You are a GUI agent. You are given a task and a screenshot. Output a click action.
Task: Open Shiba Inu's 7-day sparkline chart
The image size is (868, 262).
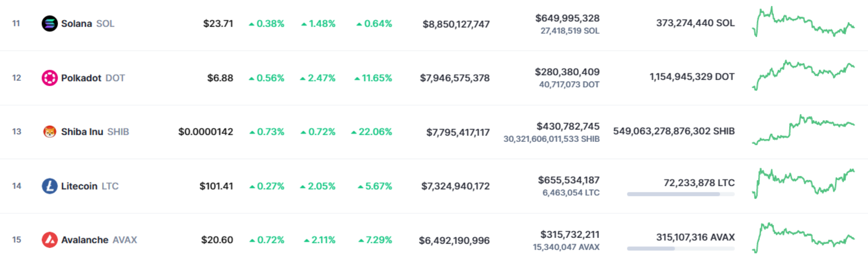[x=803, y=130]
